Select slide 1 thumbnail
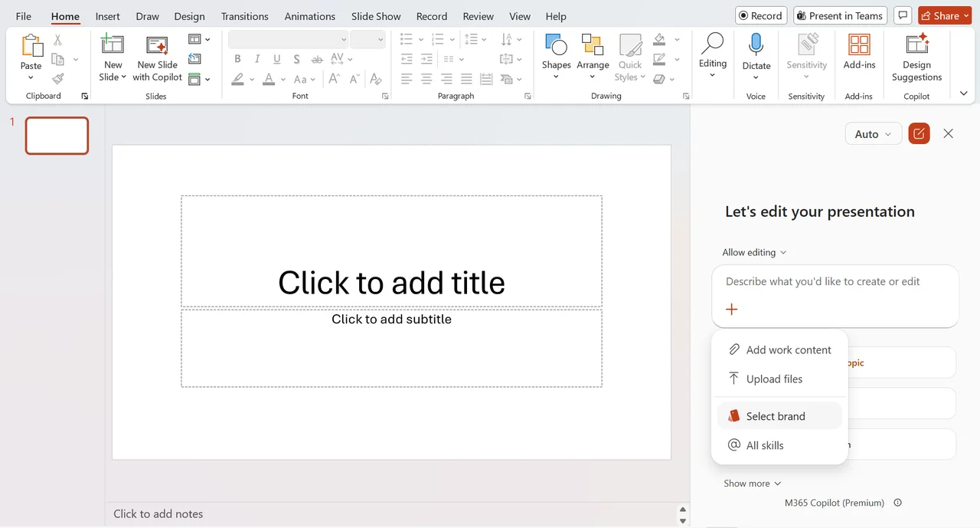The image size is (980, 528). tap(57, 136)
